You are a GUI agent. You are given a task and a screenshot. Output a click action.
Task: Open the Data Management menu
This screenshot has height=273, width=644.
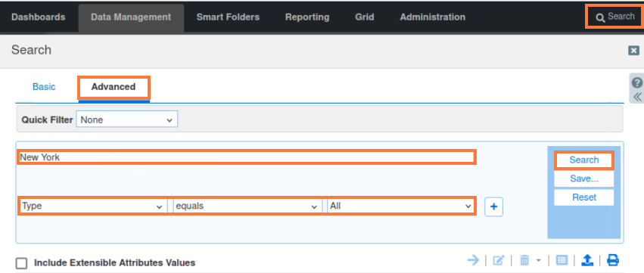tap(131, 17)
